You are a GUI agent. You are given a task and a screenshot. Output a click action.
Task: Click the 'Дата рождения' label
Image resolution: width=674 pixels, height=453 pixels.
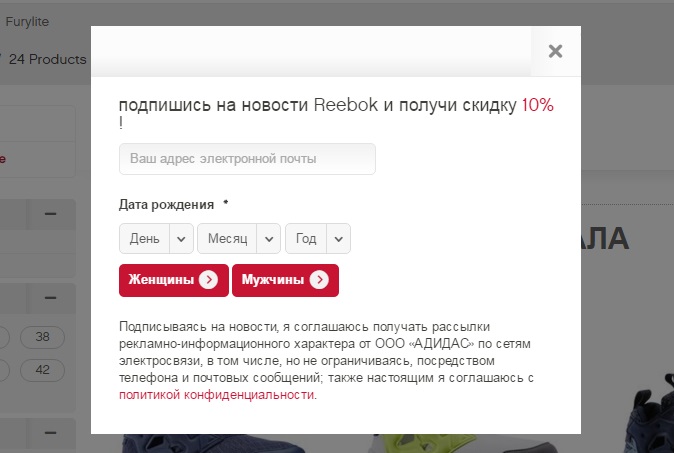(166, 205)
